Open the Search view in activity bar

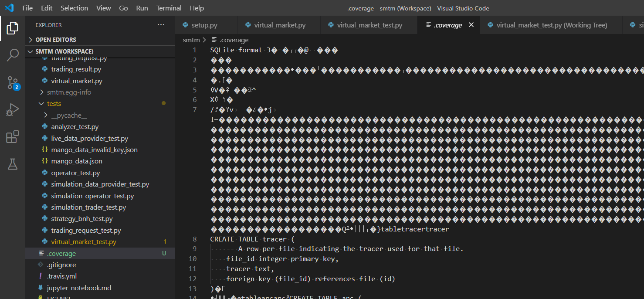pyautogui.click(x=13, y=55)
